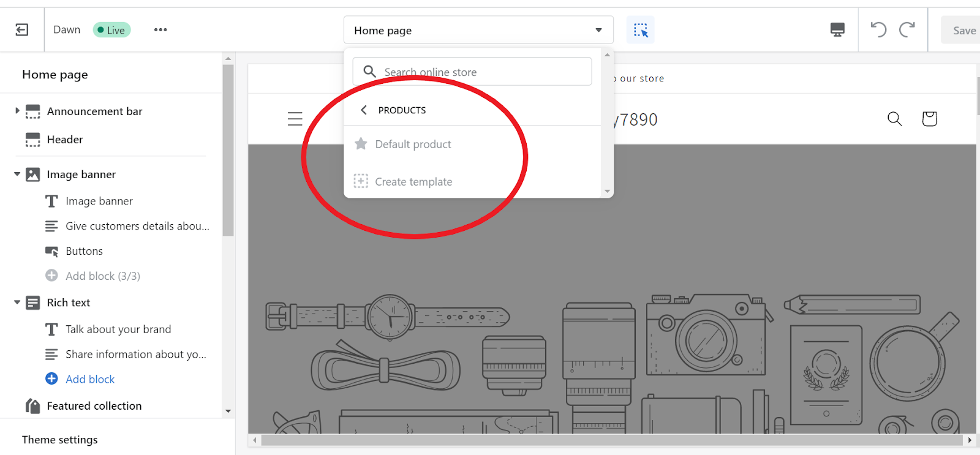Expand the Announcement bar section
The image size is (980, 455).
click(x=17, y=111)
